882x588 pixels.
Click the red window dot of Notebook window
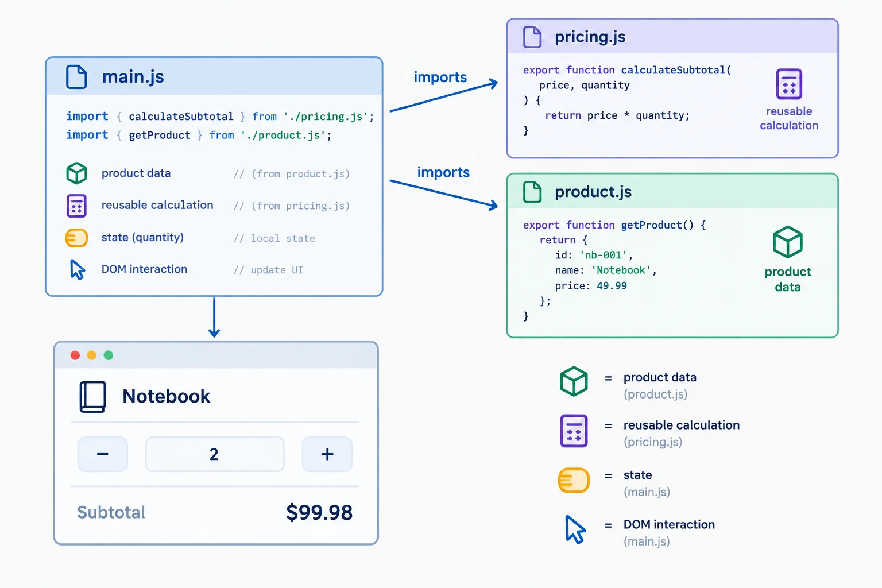(75, 355)
